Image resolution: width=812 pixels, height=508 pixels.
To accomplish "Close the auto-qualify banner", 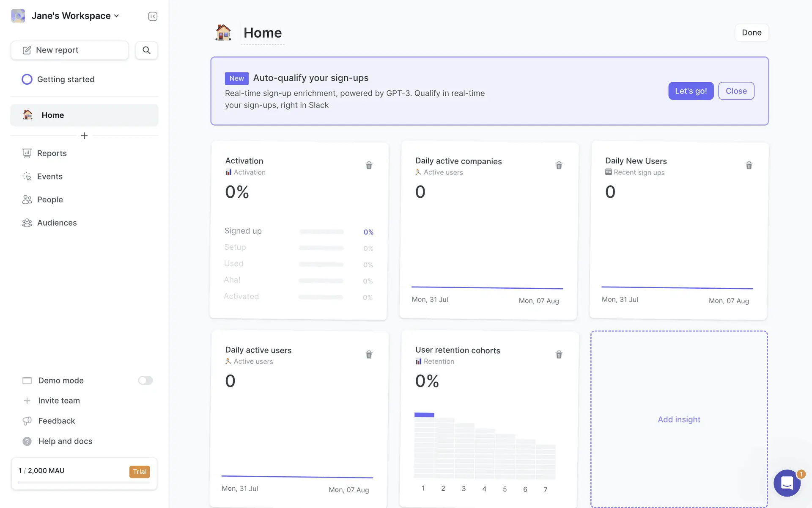I will tap(736, 91).
